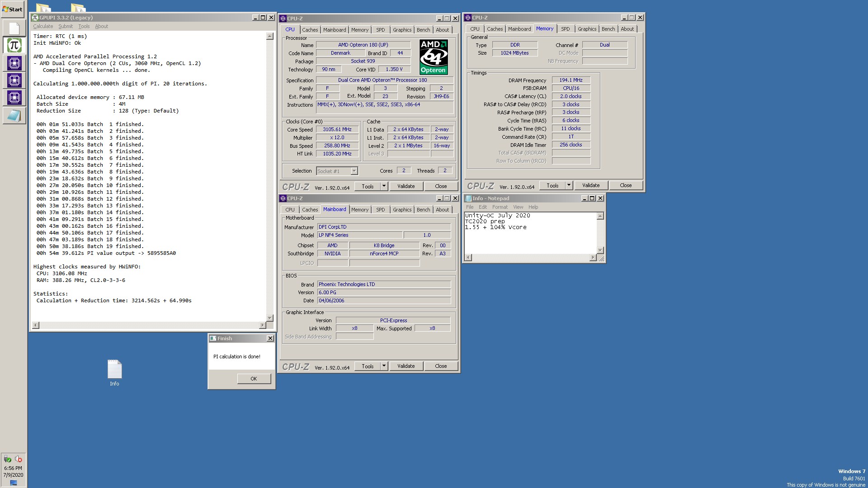Open Tools menu in GPUPI

(x=84, y=26)
